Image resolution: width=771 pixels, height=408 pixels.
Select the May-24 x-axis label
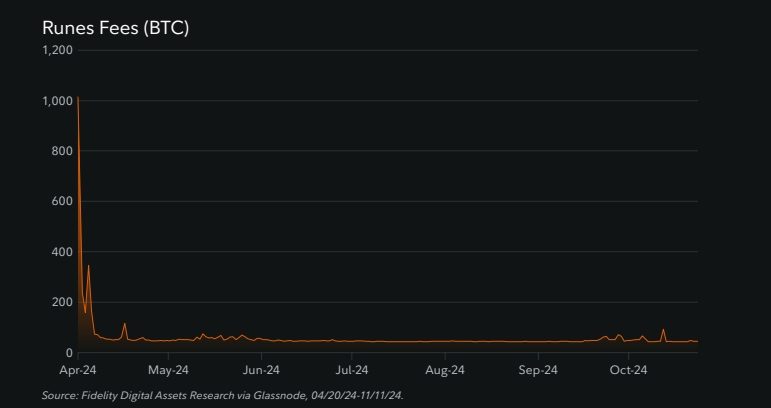(x=169, y=370)
